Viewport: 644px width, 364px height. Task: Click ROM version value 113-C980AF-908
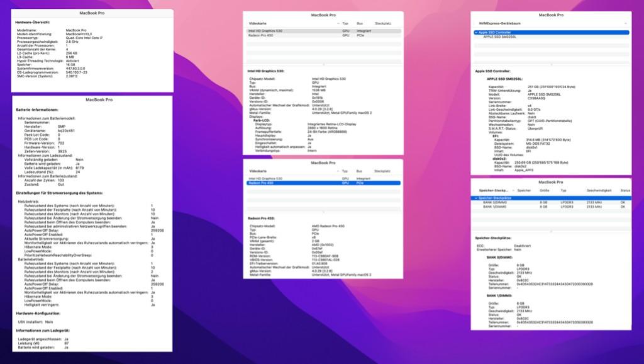point(325,256)
